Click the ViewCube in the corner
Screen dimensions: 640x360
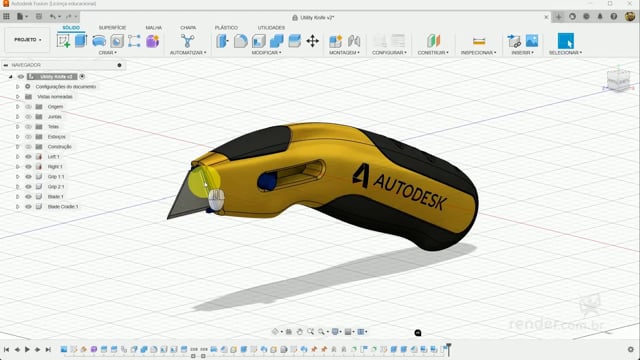(618, 79)
